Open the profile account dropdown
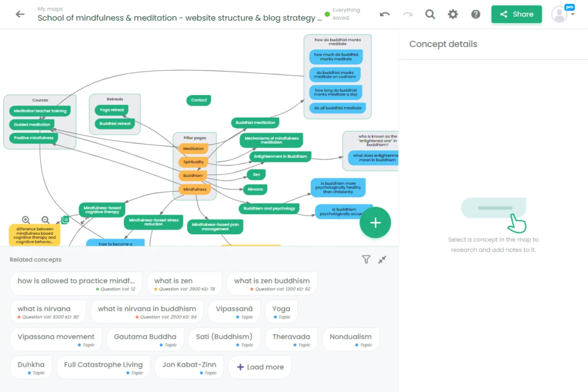 [562, 14]
